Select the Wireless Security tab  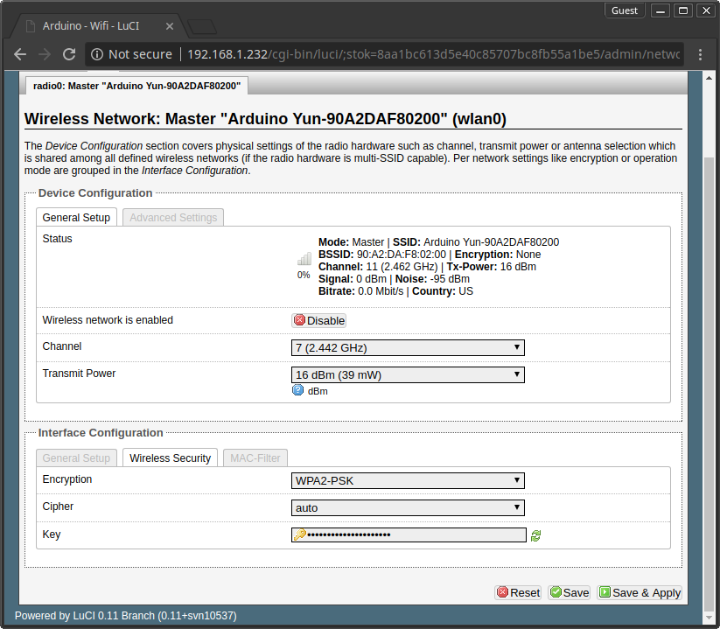pos(170,458)
